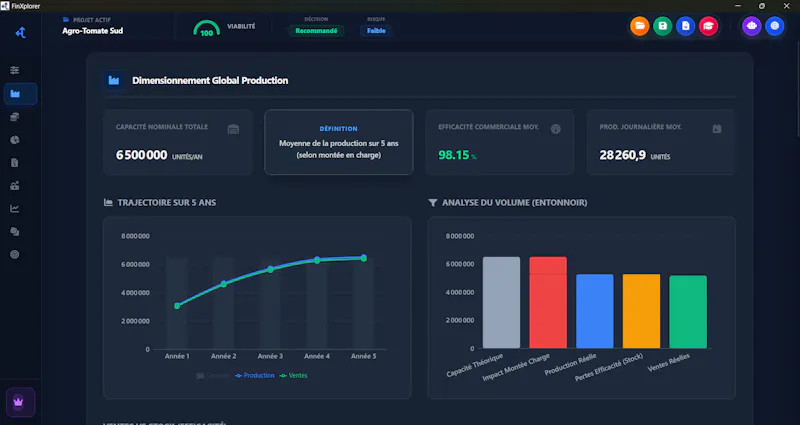800x425 pixels.
Task: Open the cash register icon in sidebar
Action: tap(15, 186)
